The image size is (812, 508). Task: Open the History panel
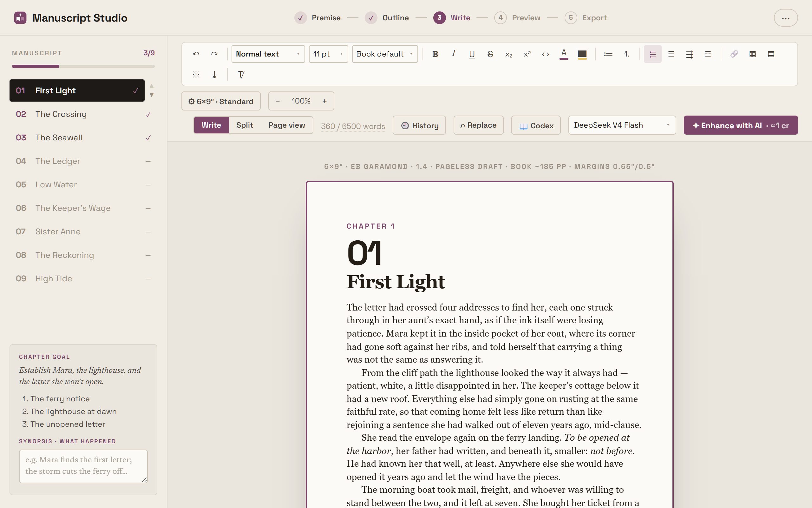click(419, 125)
